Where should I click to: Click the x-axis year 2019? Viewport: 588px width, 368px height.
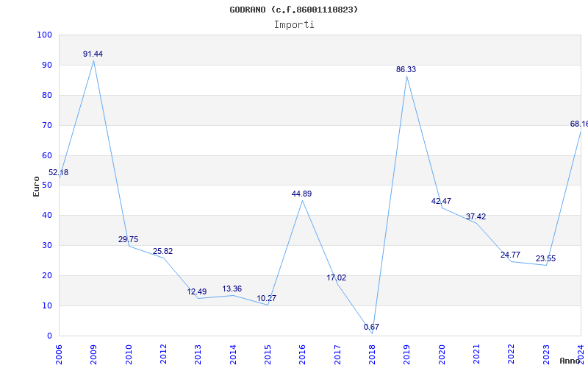point(407,355)
